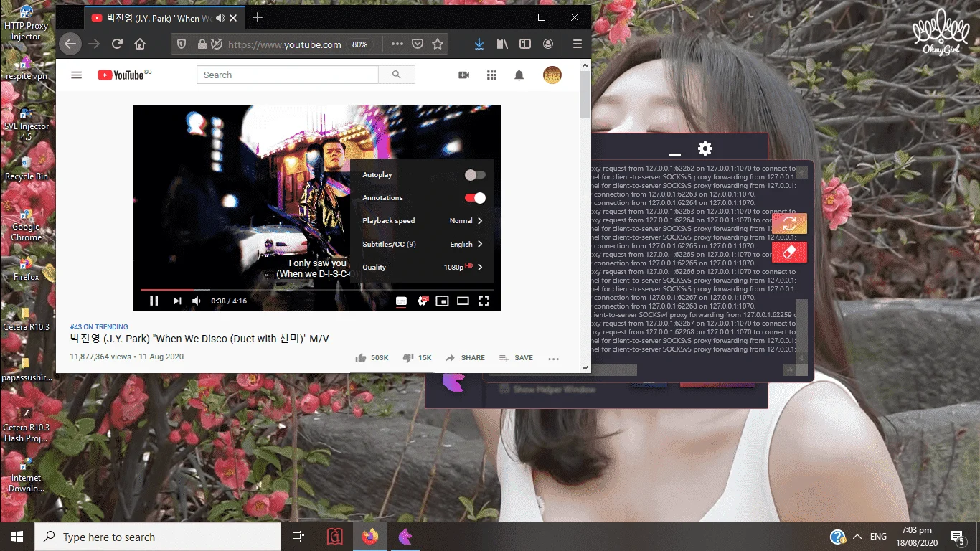Open SVL Injector 4.5 desktop icon
Screen dimensions: 980x551
pyautogui.click(x=27, y=124)
